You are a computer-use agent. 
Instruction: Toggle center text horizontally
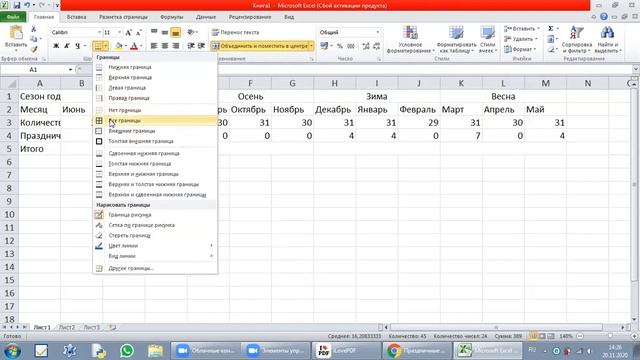pos(164,46)
